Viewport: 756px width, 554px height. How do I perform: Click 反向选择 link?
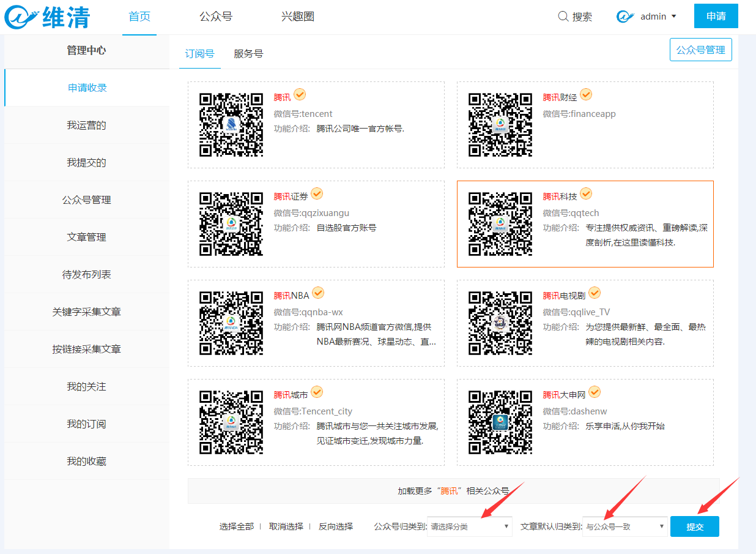pos(336,526)
